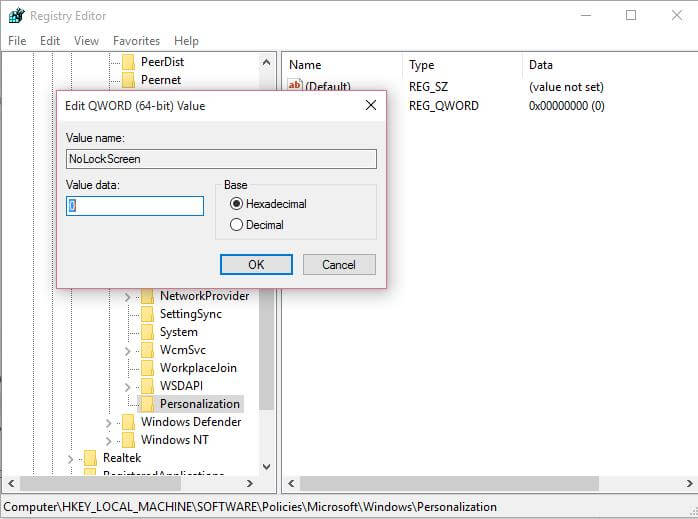Click the Value data input field
698x519 pixels.
click(x=135, y=206)
